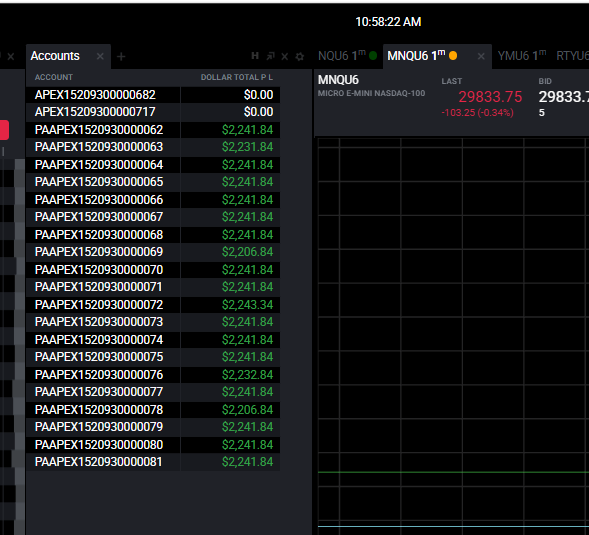
Task: Open the YMU6 1m chart tab
Action: tap(521, 56)
